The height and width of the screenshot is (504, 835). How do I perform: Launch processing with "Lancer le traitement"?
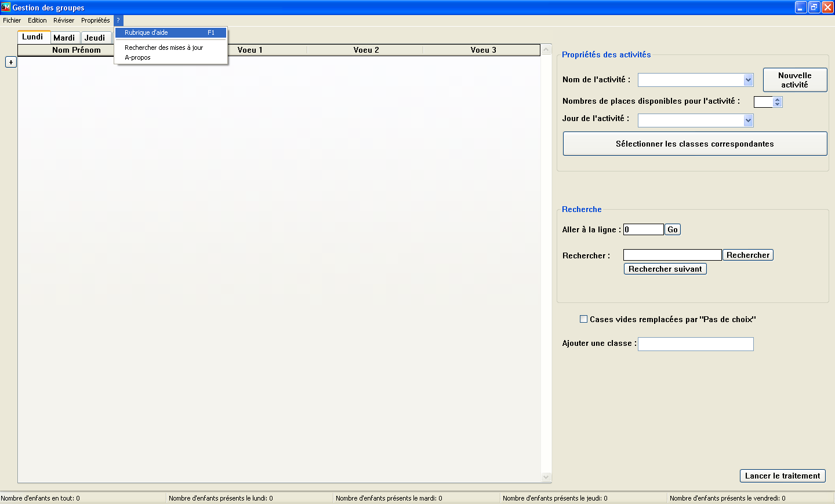pyautogui.click(x=782, y=476)
